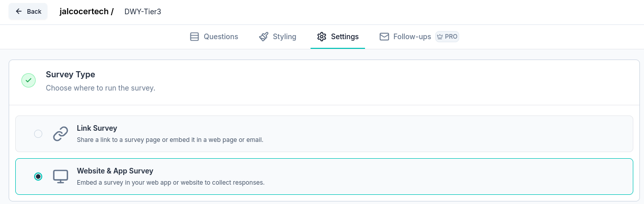Select the Link Survey radio button
This screenshot has height=204, width=644.
38,134
